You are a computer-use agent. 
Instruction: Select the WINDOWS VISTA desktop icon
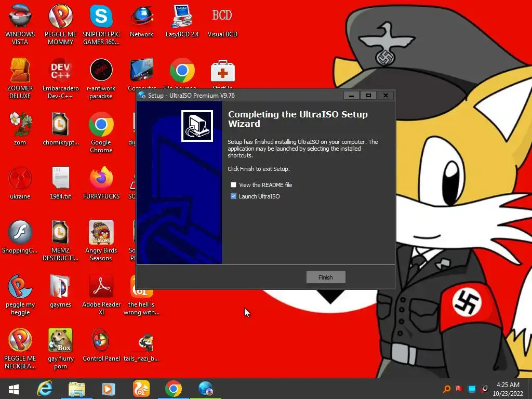point(20,24)
